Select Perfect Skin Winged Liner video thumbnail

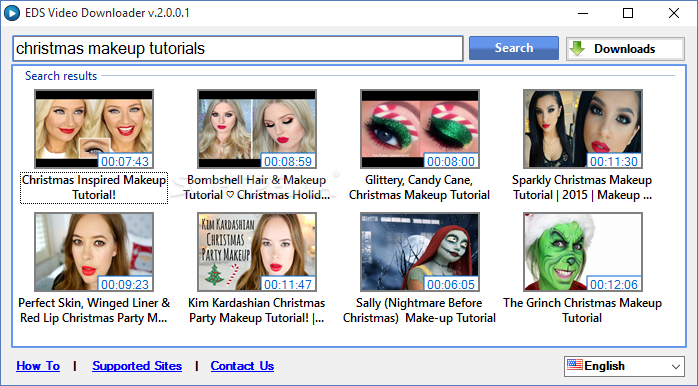(x=94, y=252)
